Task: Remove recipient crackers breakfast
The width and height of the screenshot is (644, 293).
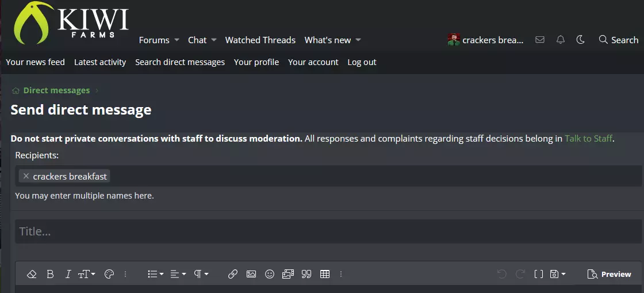Action: (x=26, y=176)
